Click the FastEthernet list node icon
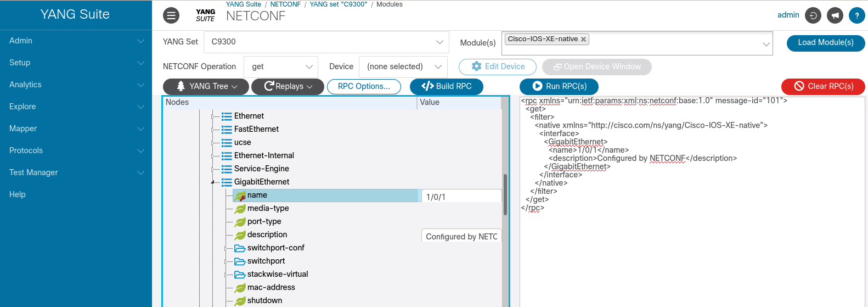The height and width of the screenshot is (307, 868). click(227, 129)
